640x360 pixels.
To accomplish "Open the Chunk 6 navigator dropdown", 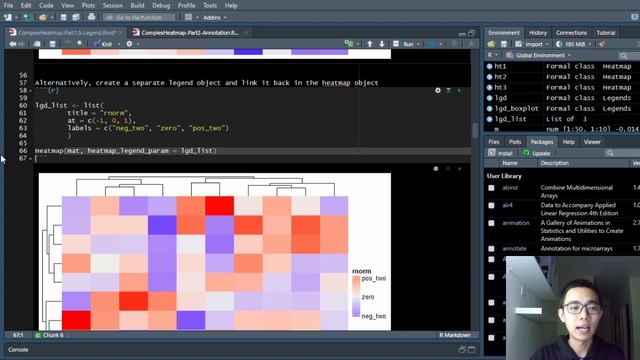I will [53, 335].
